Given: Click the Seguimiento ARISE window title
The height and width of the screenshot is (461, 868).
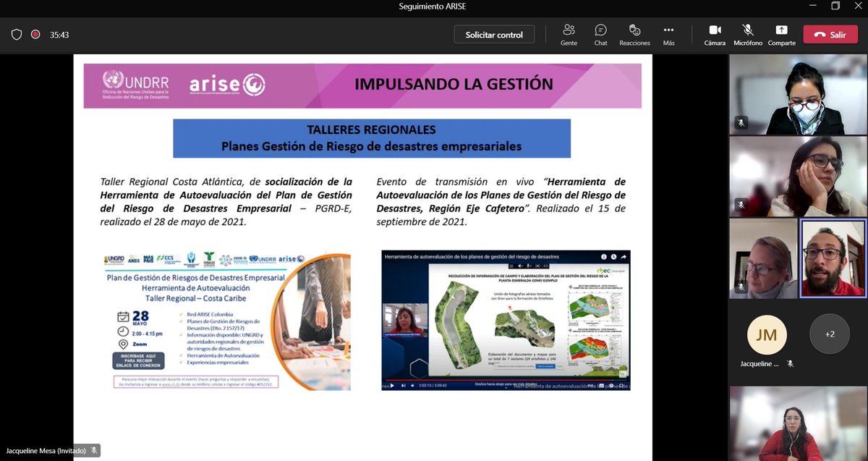Looking at the screenshot, I should click(x=434, y=6).
